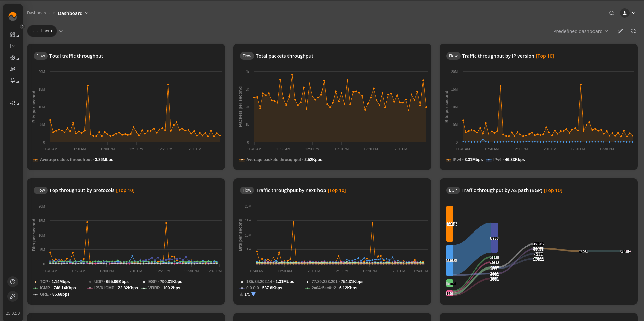Click the magic wand edit icon
The width and height of the screenshot is (644, 321).
620,31
